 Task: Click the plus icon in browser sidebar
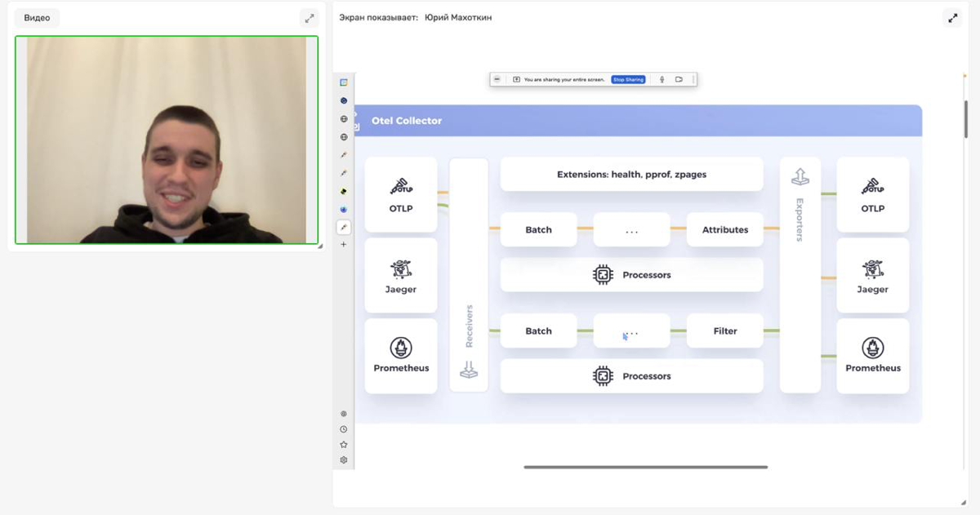[x=344, y=245]
